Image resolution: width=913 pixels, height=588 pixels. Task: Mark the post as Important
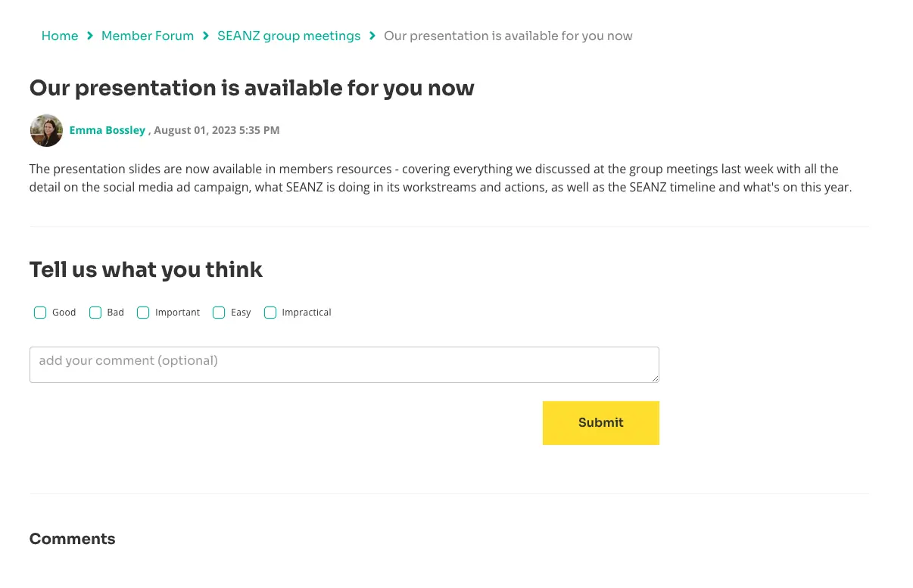143,313
